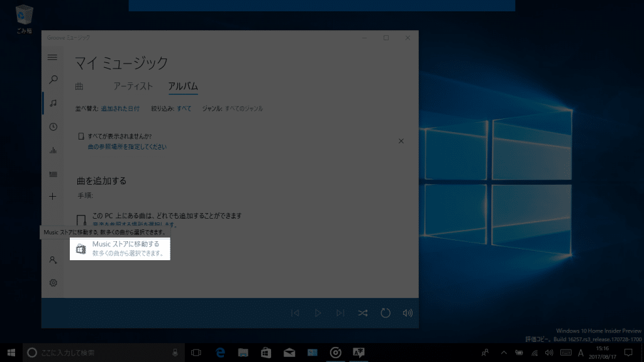Toggle shuffle playback
The image size is (644, 362).
pyautogui.click(x=363, y=313)
